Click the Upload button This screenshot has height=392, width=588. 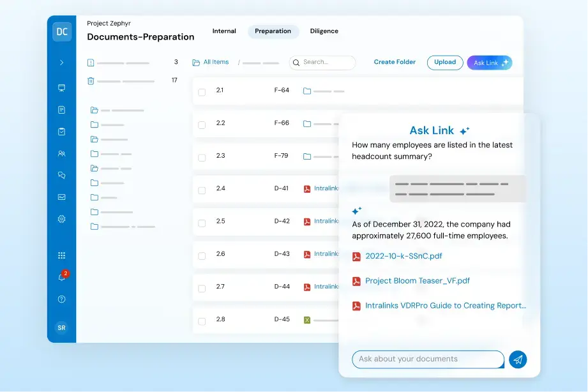[445, 63]
